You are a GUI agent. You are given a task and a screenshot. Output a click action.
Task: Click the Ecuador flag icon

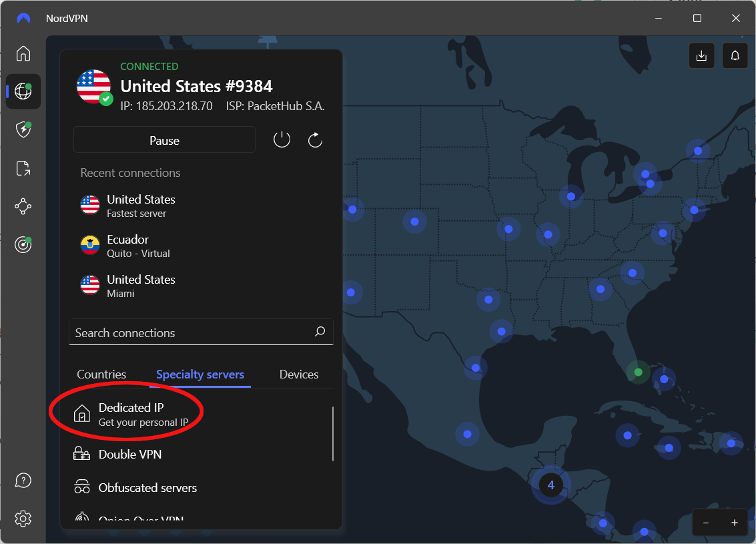[90, 245]
